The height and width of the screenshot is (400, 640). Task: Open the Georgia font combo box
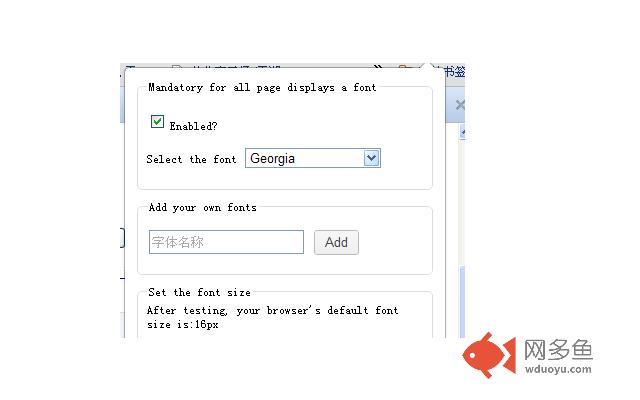coord(313,158)
